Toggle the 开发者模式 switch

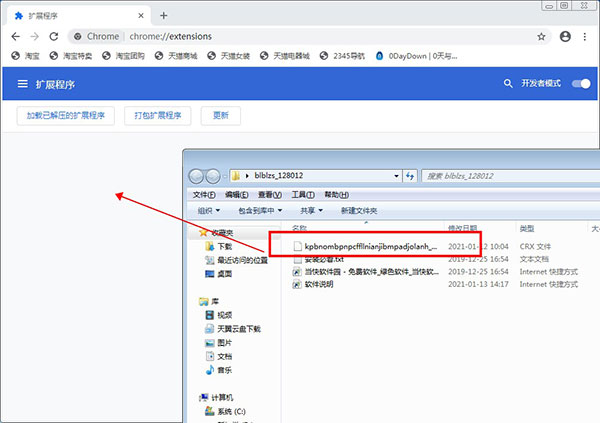(x=580, y=85)
